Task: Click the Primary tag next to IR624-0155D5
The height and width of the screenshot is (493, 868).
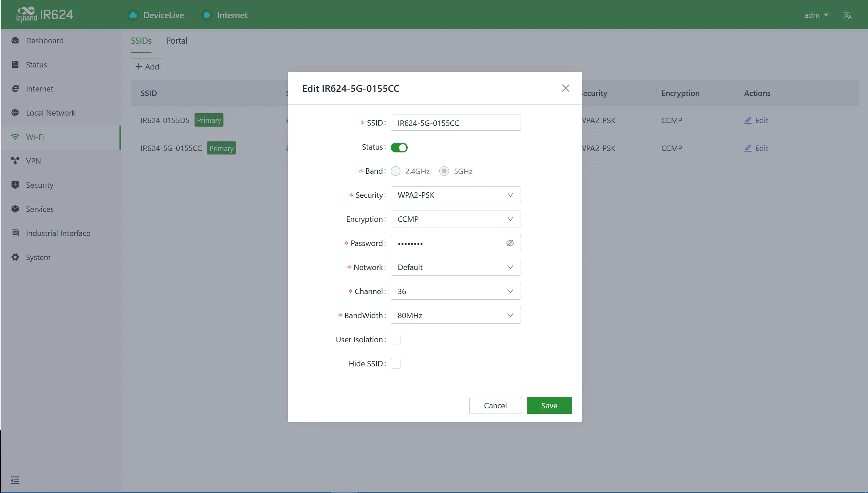Action: (x=209, y=120)
